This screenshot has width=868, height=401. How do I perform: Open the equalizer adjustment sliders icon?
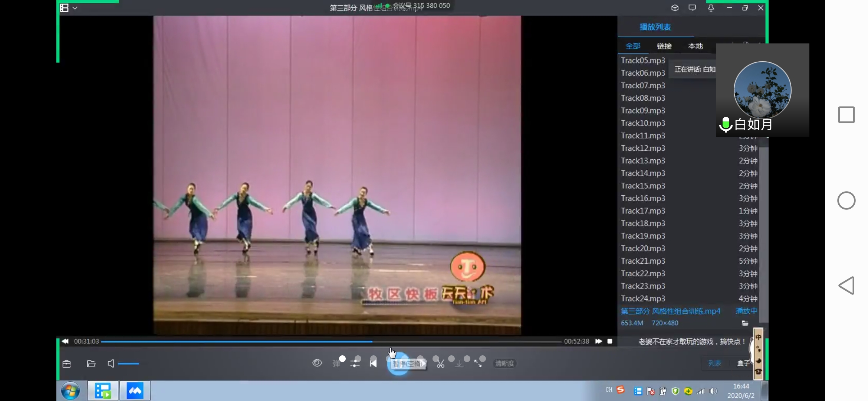point(355,363)
